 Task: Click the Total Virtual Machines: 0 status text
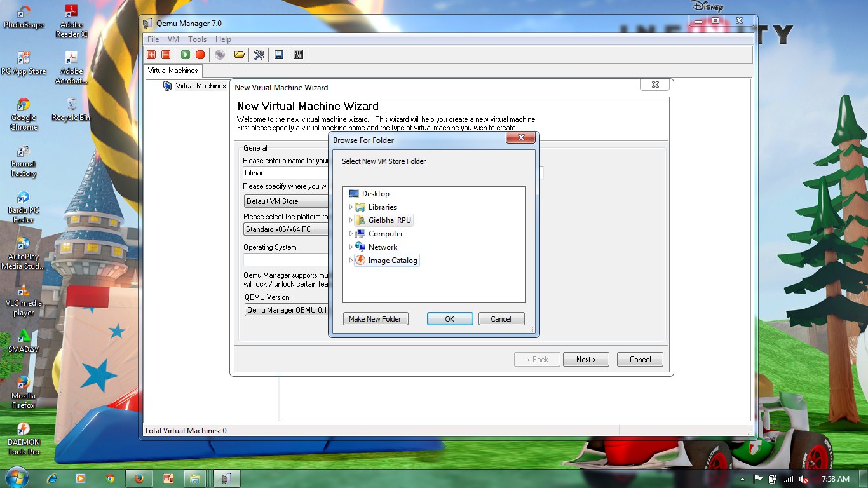click(x=186, y=431)
